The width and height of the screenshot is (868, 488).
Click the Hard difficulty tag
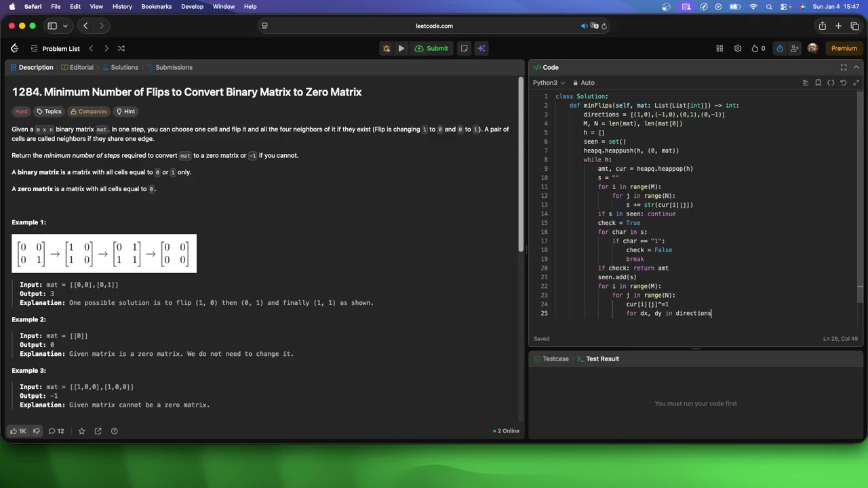click(21, 111)
